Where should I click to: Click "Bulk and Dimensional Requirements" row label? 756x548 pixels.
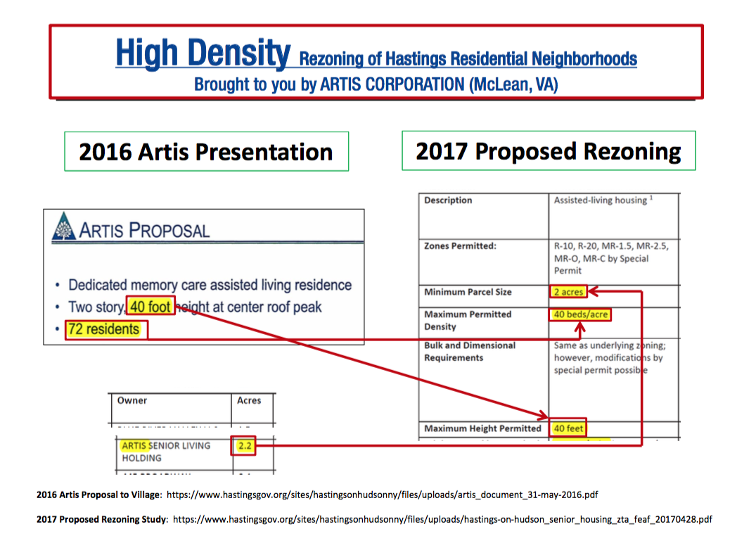pos(470,352)
